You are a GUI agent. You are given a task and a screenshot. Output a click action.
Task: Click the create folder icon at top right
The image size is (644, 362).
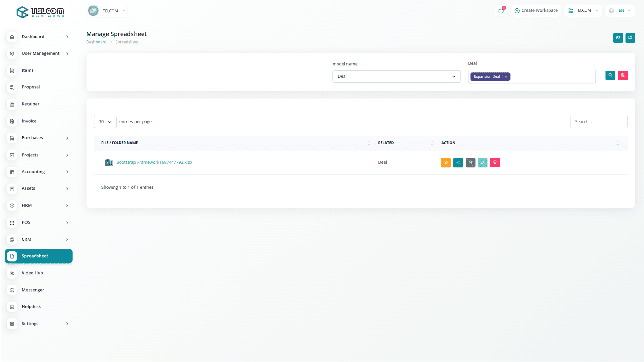pyautogui.click(x=630, y=38)
